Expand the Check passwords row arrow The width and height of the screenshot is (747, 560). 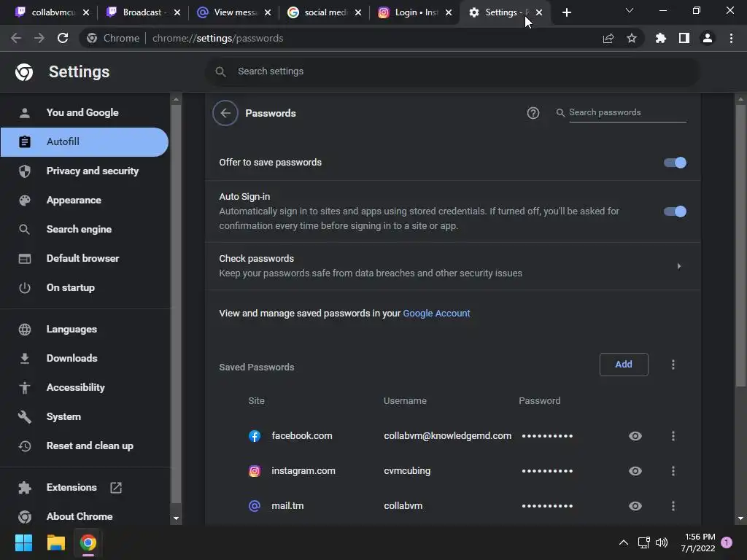tap(679, 266)
